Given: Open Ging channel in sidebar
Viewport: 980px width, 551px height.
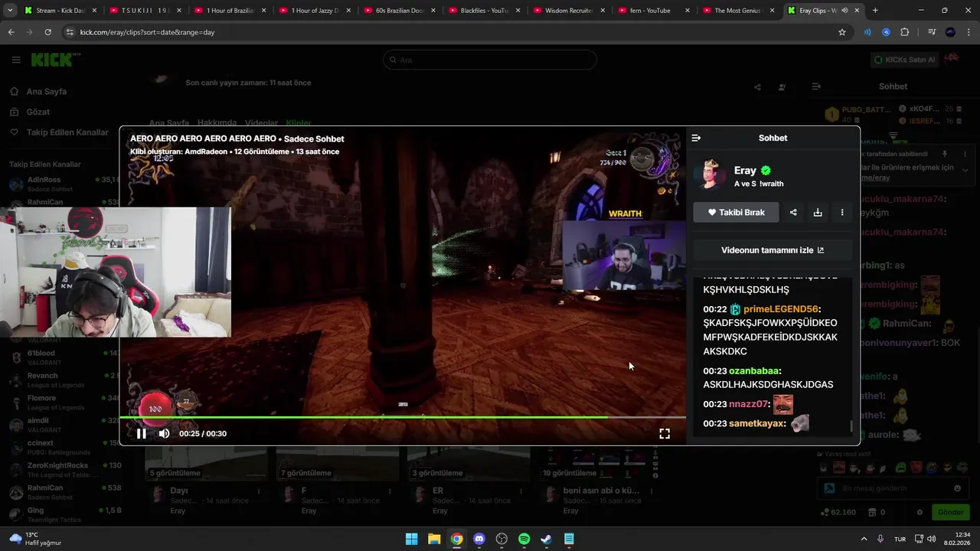Looking at the screenshot, I should (x=65, y=514).
